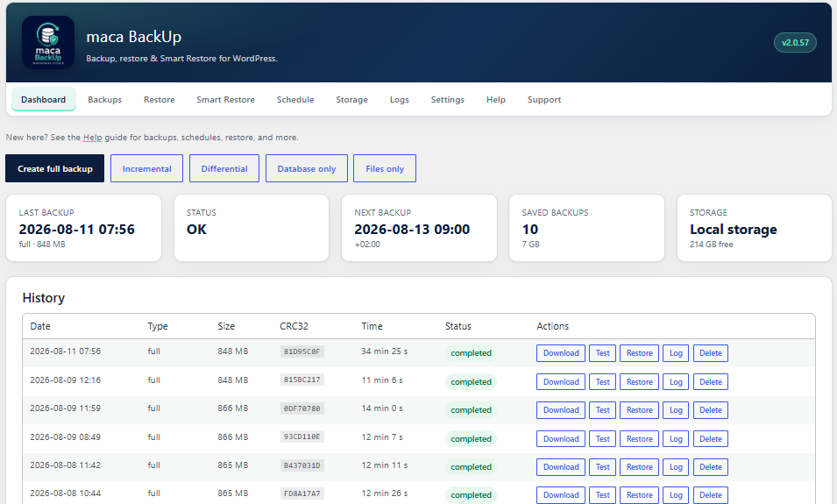Image resolution: width=837 pixels, height=504 pixels.
Task: Go to the Settings tab
Action: point(447,99)
